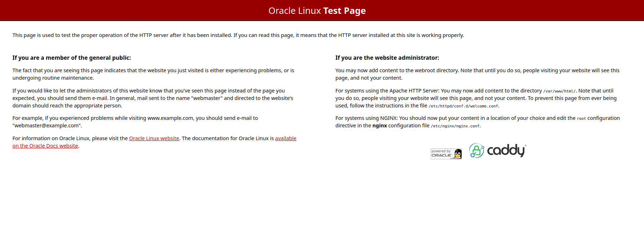Click the /etc/nginx/nginx.conf file path
The width and height of the screenshot is (644, 228).
click(455, 126)
